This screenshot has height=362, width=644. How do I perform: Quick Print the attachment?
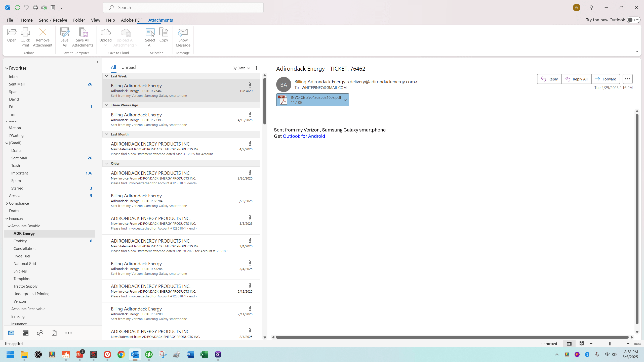coord(25,37)
